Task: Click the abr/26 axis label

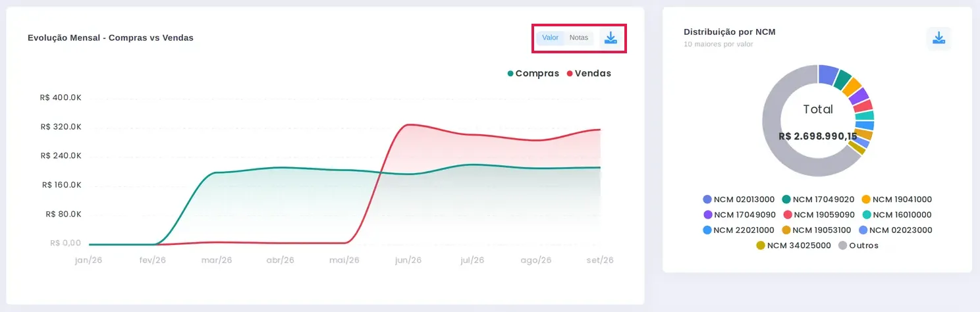Action: click(x=280, y=261)
